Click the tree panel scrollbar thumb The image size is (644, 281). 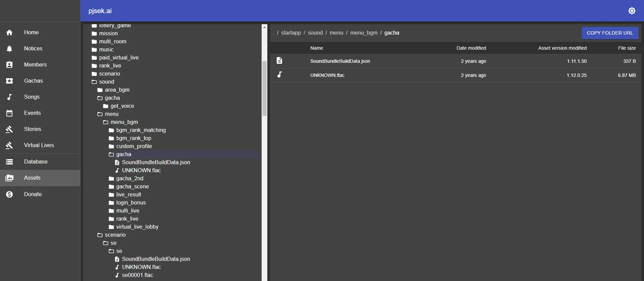[264, 88]
